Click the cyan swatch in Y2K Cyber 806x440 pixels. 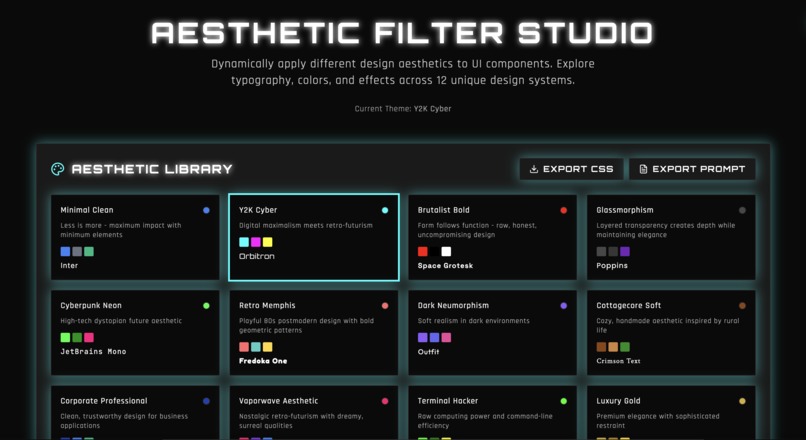tap(244, 242)
